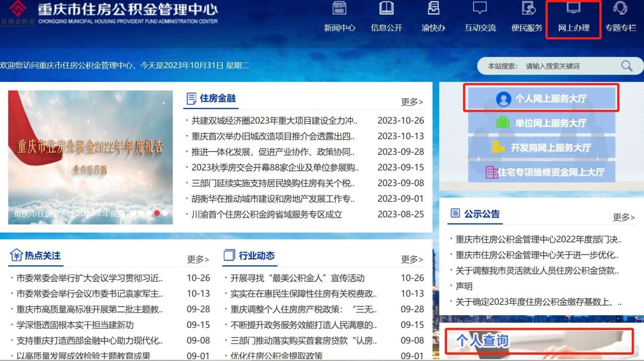The height and width of the screenshot is (361, 644).
Task: Open notice 关于调整我市灵活就业人员住房公积金贷款
Action: (x=537, y=271)
